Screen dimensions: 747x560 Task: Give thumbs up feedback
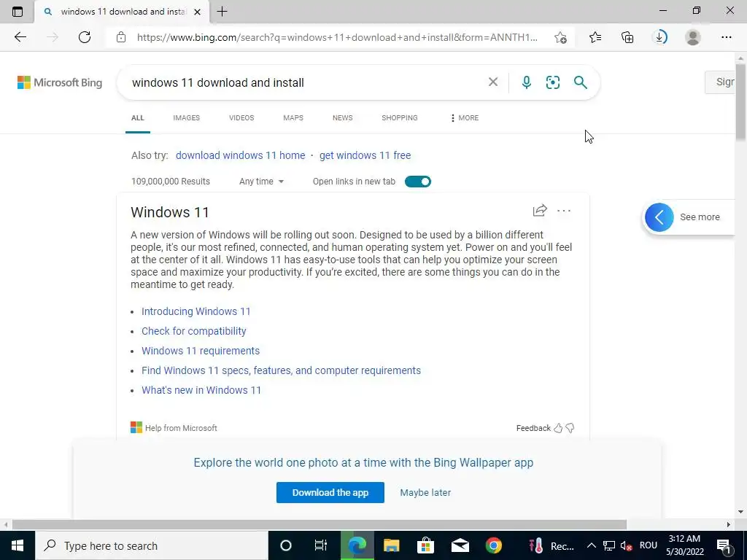point(558,428)
